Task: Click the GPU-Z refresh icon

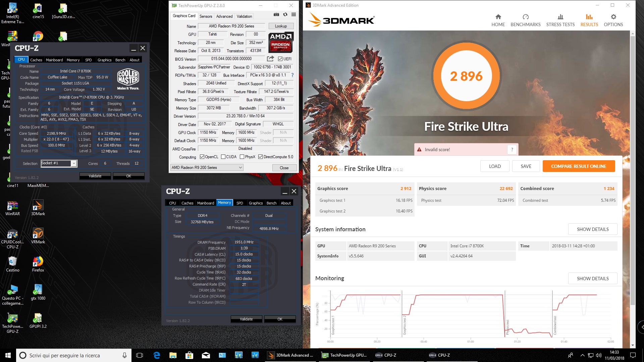Action: (285, 15)
